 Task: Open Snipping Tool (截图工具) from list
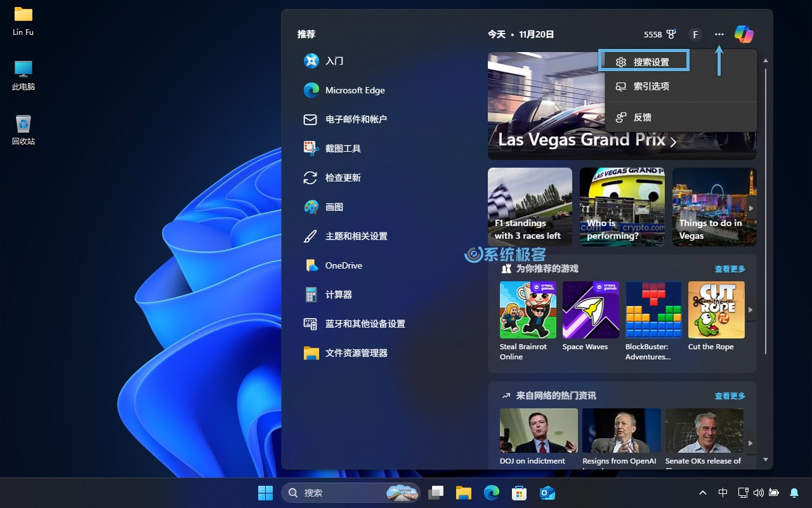tap(343, 149)
